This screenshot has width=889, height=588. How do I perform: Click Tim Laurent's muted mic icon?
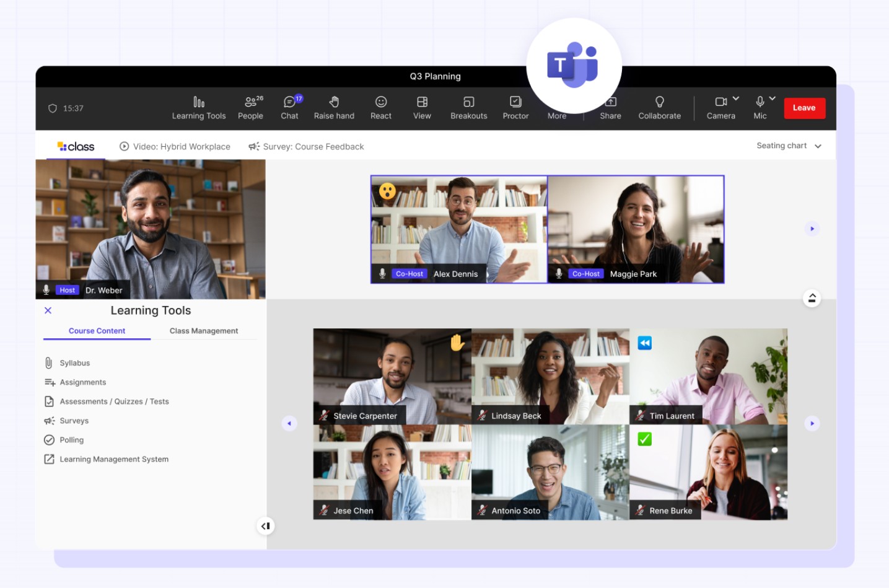(x=641, y=416)
